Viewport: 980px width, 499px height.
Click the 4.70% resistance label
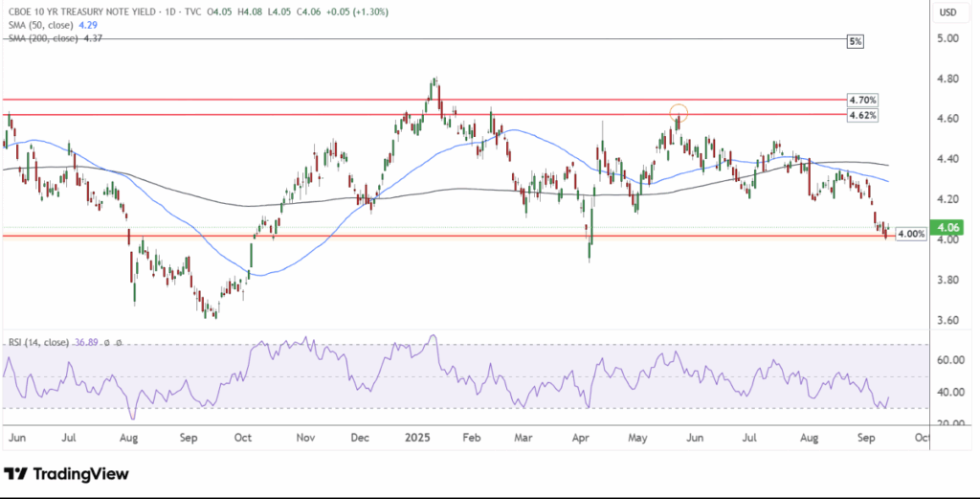click(861, 100)
